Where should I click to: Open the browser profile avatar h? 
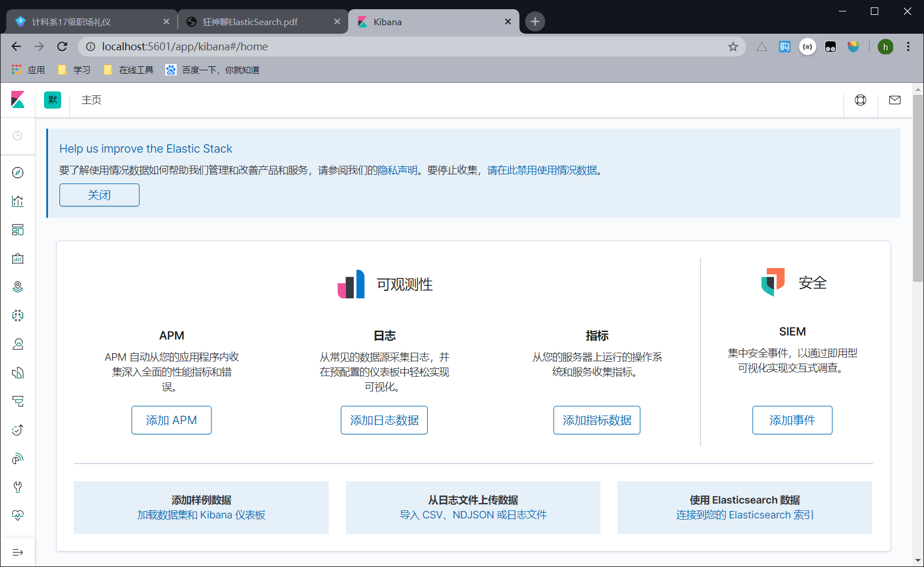click(886, 46)
